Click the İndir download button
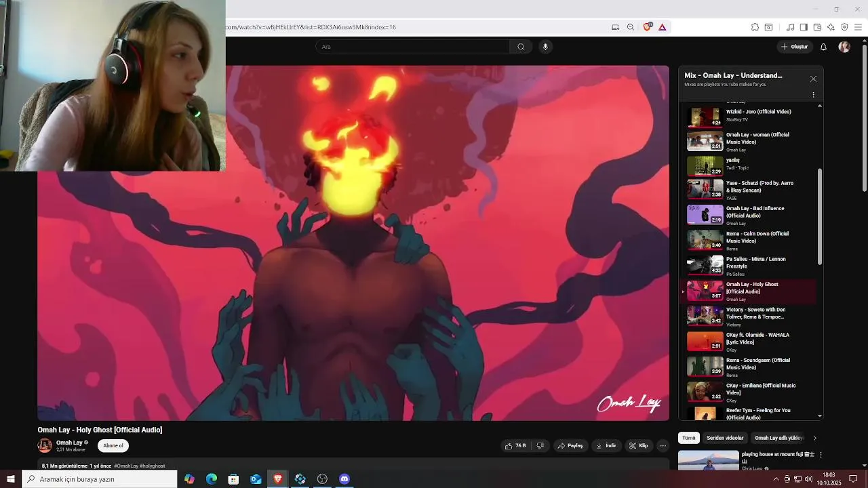868x488 pixels. click(606, 446)
